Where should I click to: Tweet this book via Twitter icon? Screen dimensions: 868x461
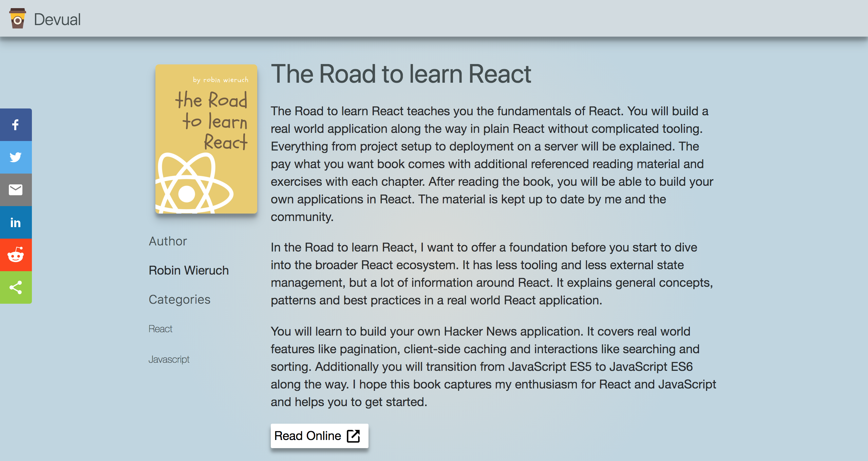click(16, 157)
